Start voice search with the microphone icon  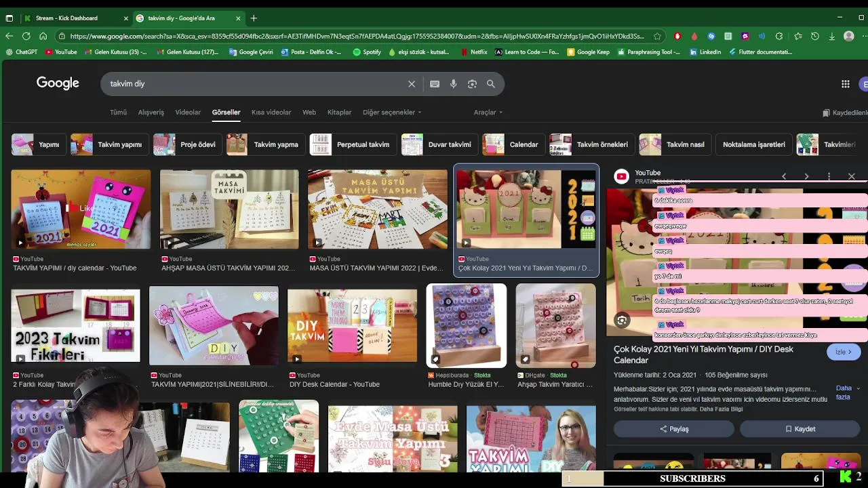[x=454, y=84]
